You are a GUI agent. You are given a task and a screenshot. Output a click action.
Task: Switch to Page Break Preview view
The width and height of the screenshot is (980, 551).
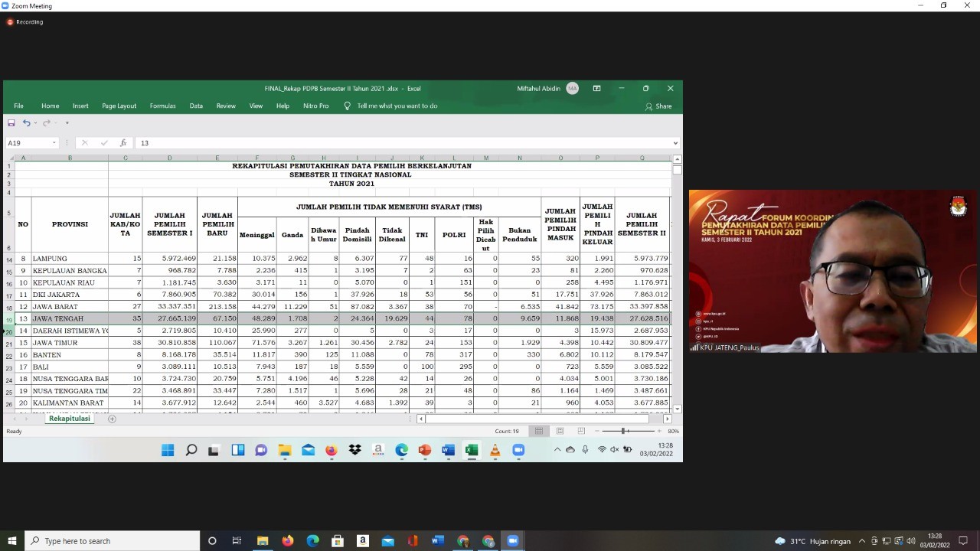coord(581,431)
